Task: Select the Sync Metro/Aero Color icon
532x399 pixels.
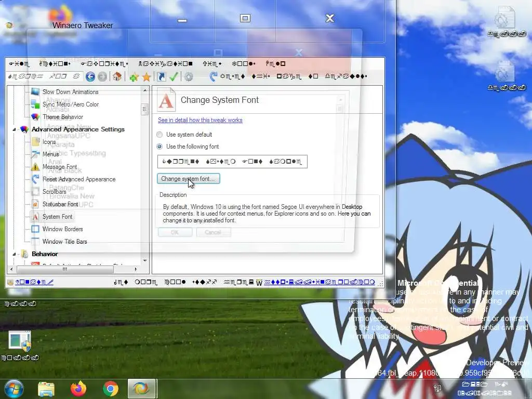Action: [x=35, y=104]
